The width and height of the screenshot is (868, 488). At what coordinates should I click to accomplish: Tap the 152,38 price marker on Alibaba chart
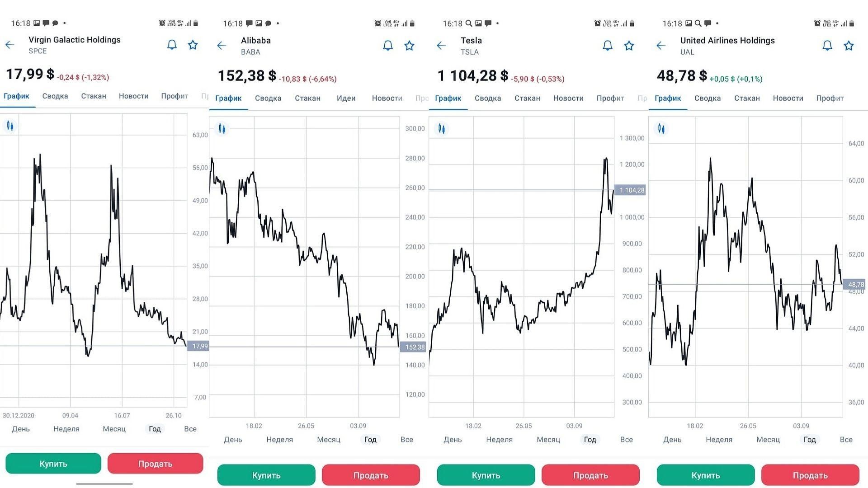[414, 347]
